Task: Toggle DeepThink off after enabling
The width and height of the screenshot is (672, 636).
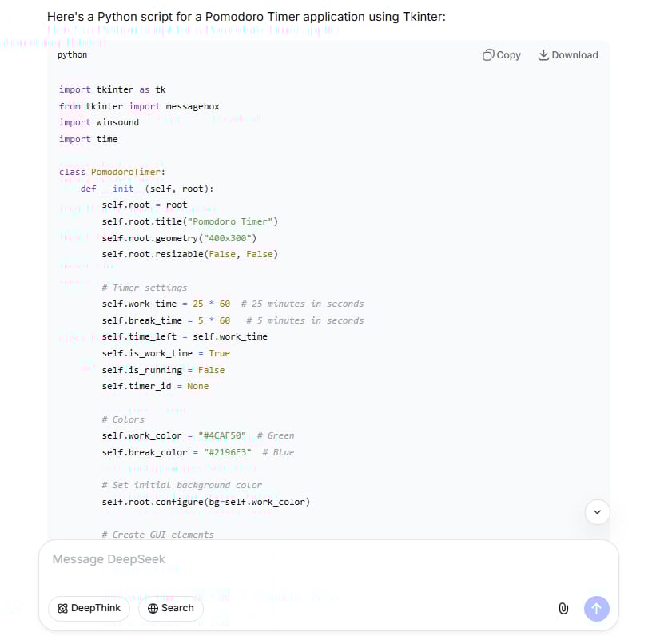Action: (89, 608)
